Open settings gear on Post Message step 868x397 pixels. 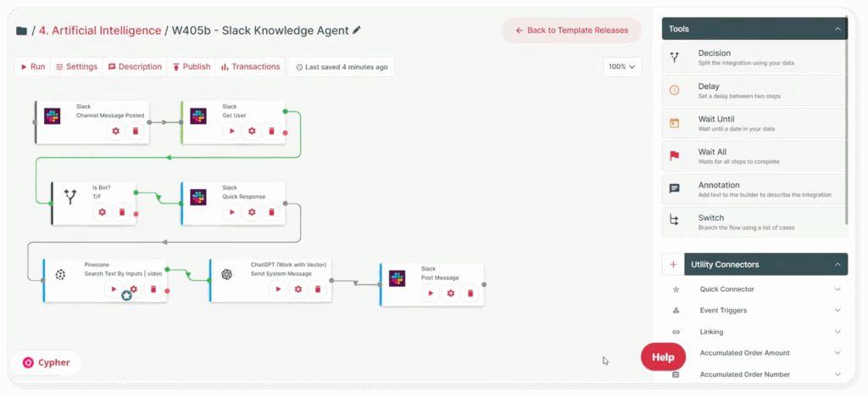pyautogui.click(x=451, y=294)
